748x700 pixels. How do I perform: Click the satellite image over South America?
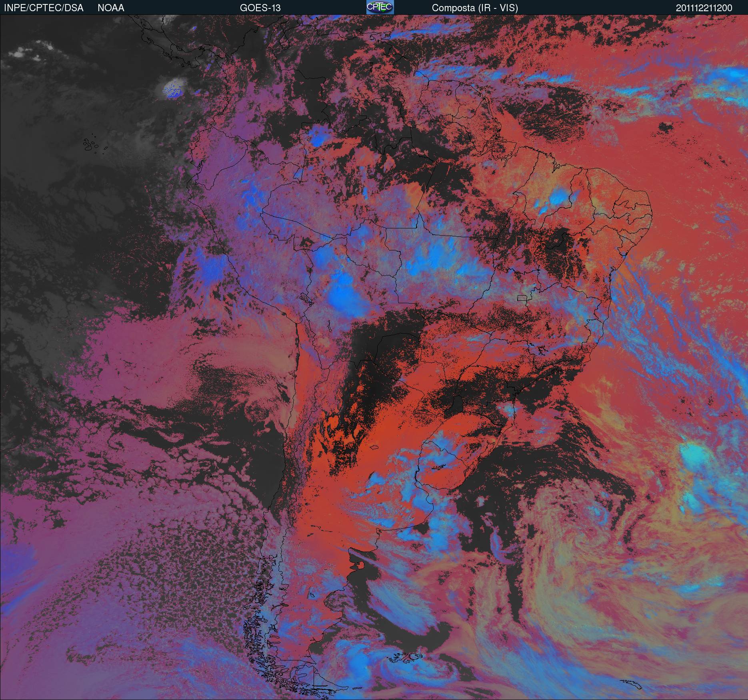374,357
